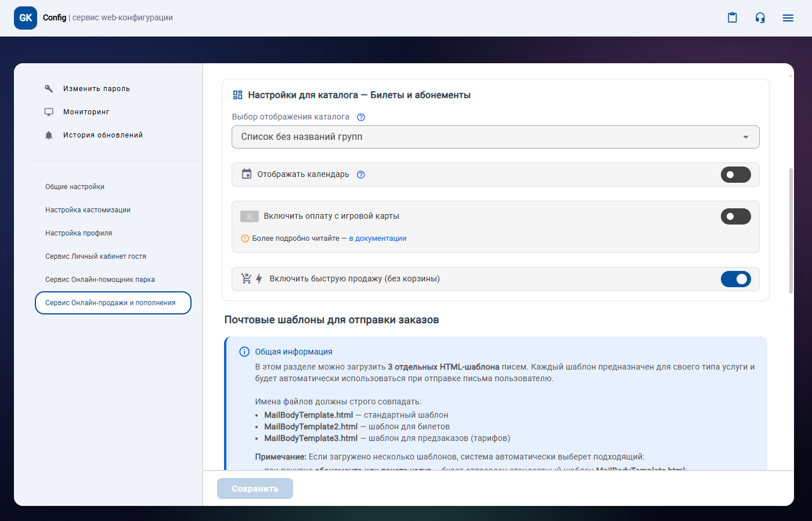Enable the Отображать календарь toggle
The width and height of the screenshot is (812, 521).
735,175
